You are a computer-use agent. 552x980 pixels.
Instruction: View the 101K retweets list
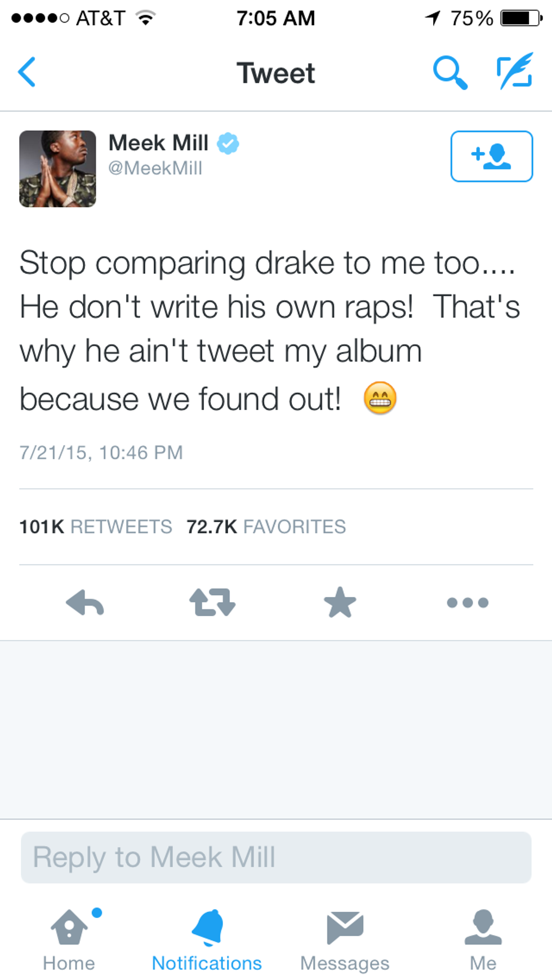(96, 527)
